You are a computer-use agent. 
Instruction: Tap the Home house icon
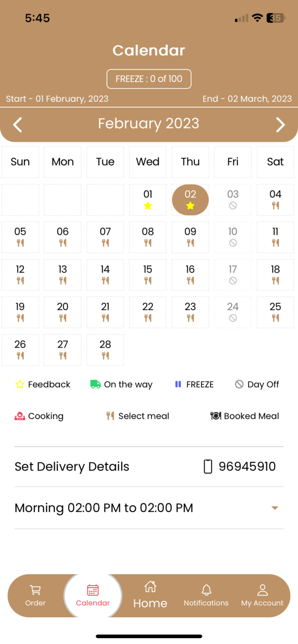click(150, 586)
